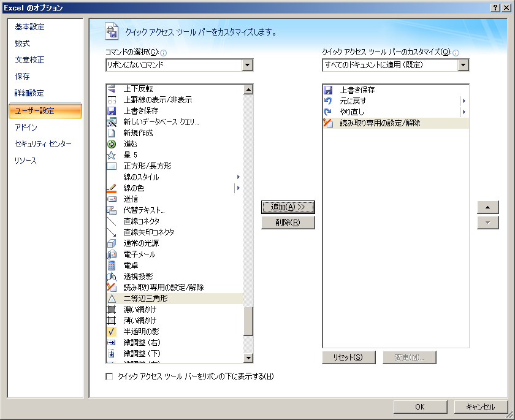Select the 正方形/長方形 rectangle icon
The height and width of the screenshot is (420, 515).
[112, 166]
